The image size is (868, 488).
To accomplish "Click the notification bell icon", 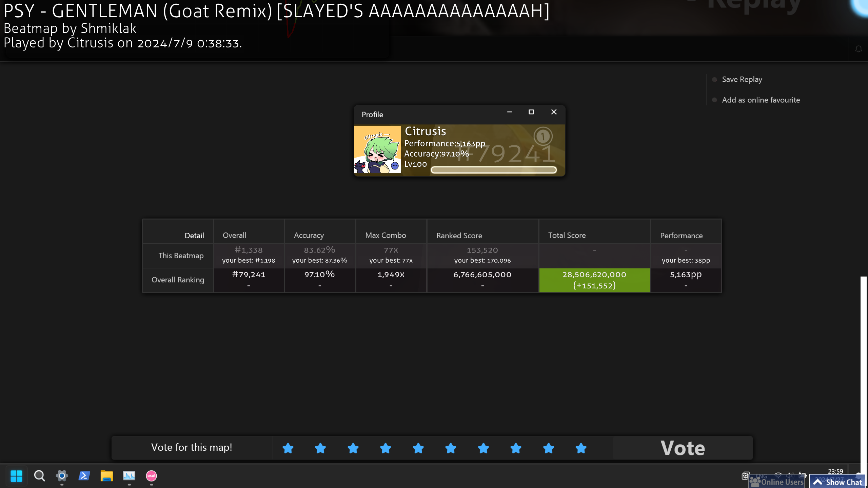I will pyautogui.click(x=858, y=49).
